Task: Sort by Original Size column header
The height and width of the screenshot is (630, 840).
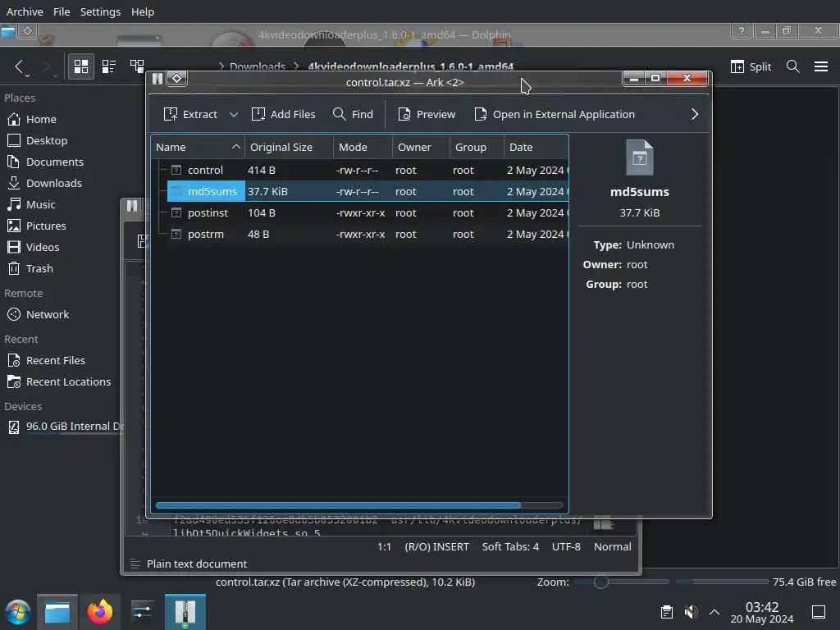Action: coord(290,147)
